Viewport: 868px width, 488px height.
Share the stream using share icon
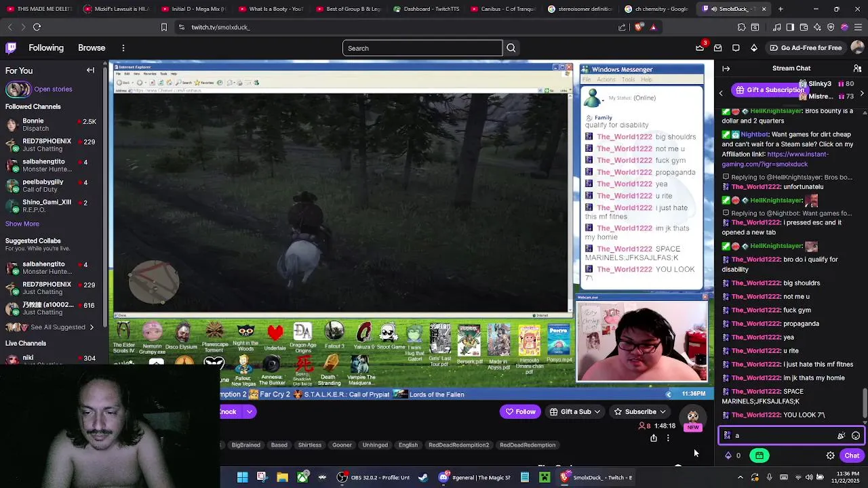(x=654, y=438)
